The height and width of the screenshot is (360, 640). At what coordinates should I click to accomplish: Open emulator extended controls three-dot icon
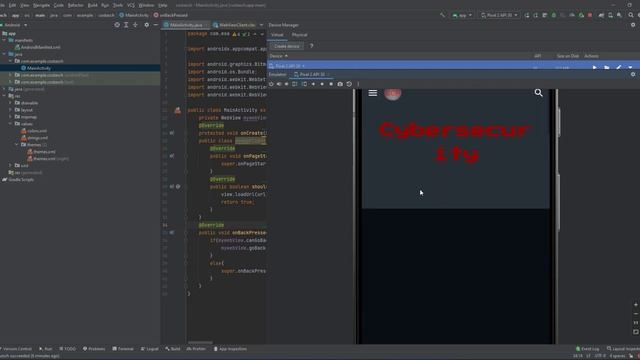(x=358, y=84)
